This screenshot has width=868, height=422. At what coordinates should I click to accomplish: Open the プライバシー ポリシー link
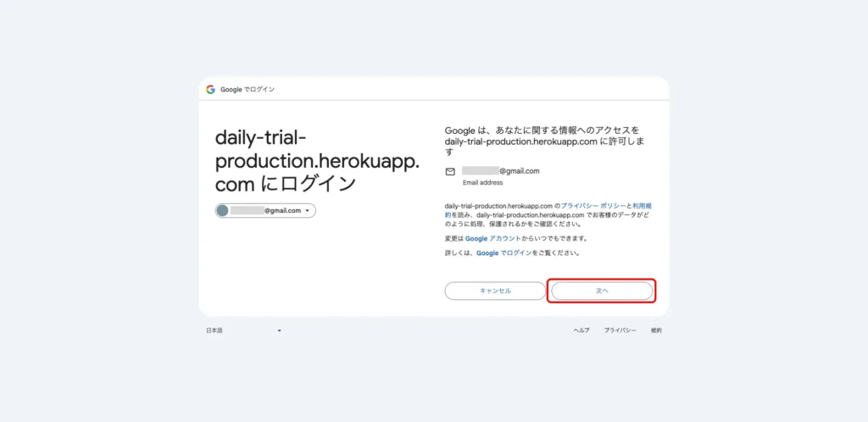tap(593, 206)
